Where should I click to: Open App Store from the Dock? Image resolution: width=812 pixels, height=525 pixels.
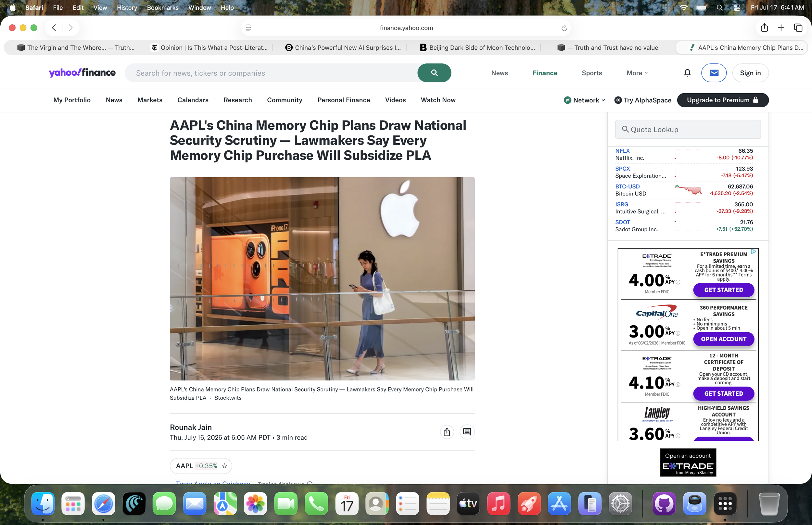pos(559,504)
